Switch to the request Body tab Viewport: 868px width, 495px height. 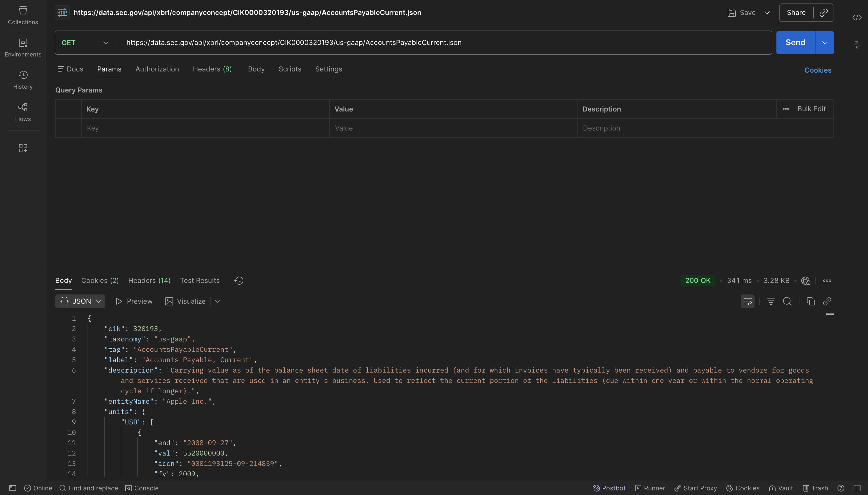(256, 69)
